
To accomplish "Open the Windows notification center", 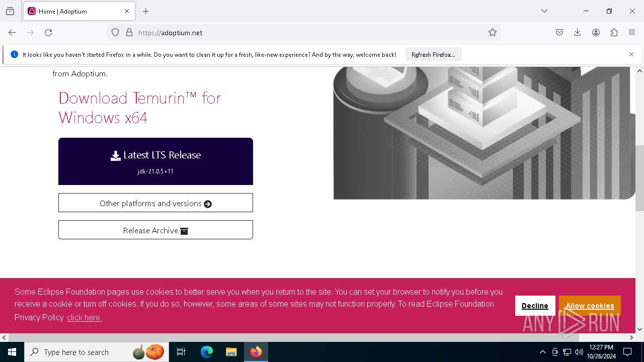I will coord(627,352).
